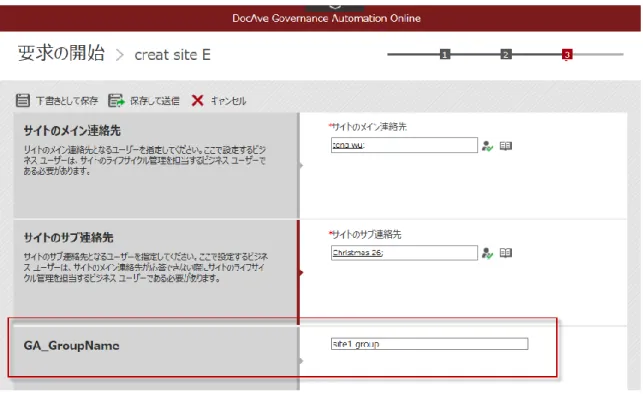Screen dimensions: 643x394
Task: Check names icon for sub contact
Action: [x=487, y=253]
